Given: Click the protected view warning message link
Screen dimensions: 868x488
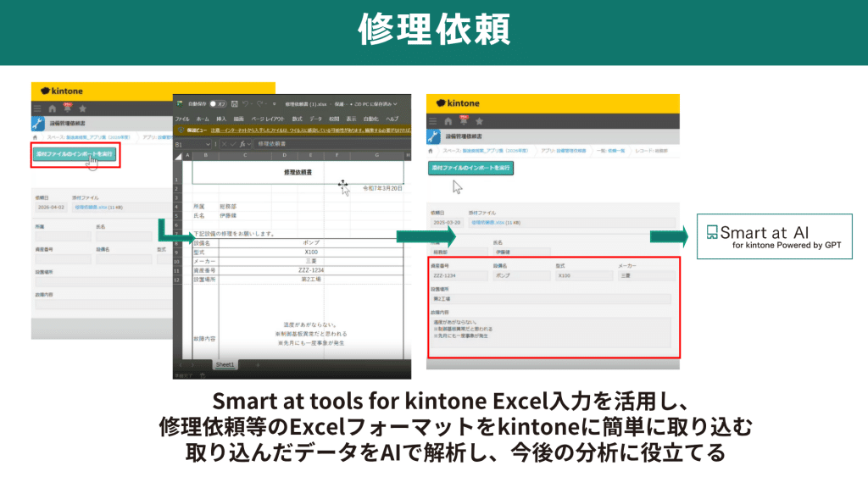Looking at the screenshot, I should coord(310,130).
